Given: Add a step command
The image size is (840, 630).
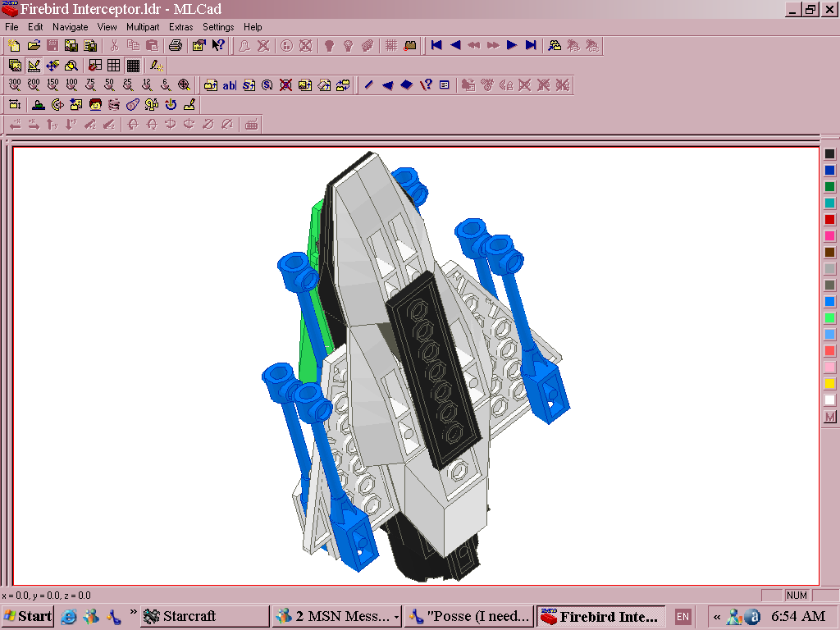Looking at the screenshot, I should [x=249, y=84].
